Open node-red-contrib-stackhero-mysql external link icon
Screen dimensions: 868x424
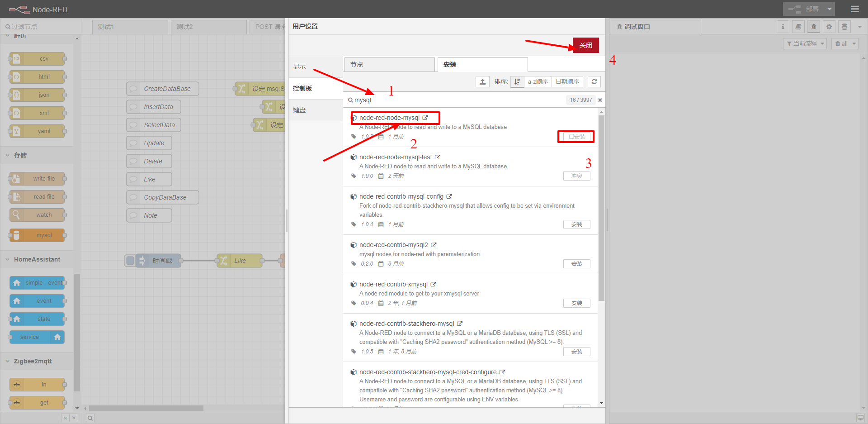point(459,324)
